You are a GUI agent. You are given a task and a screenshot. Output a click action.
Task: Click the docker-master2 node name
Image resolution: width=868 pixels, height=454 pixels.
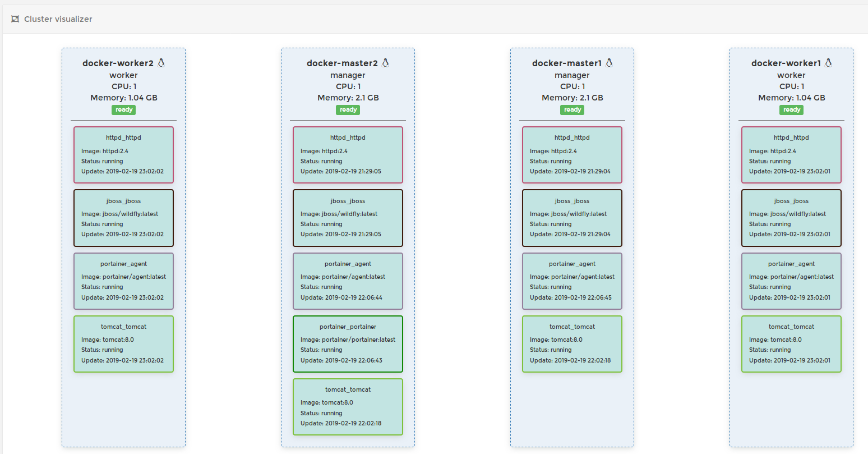(342, 63)
